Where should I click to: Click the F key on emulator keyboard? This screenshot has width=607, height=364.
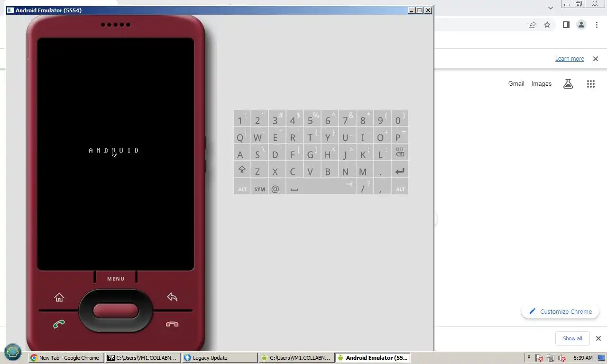(294, 153)
